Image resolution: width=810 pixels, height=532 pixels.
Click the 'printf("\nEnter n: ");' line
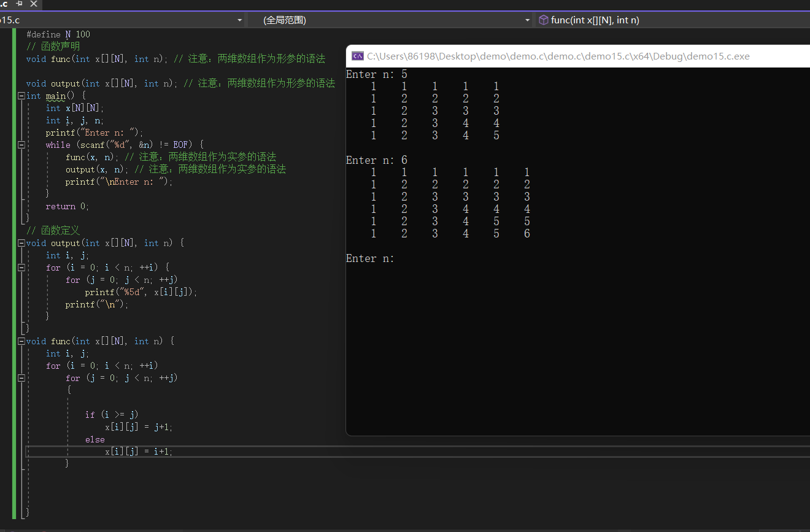pos(119,182)
